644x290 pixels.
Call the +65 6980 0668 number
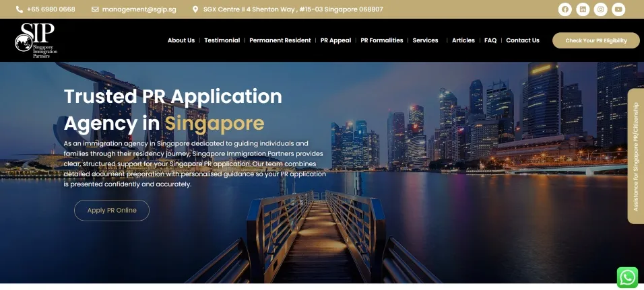click(x=51, y=9)
